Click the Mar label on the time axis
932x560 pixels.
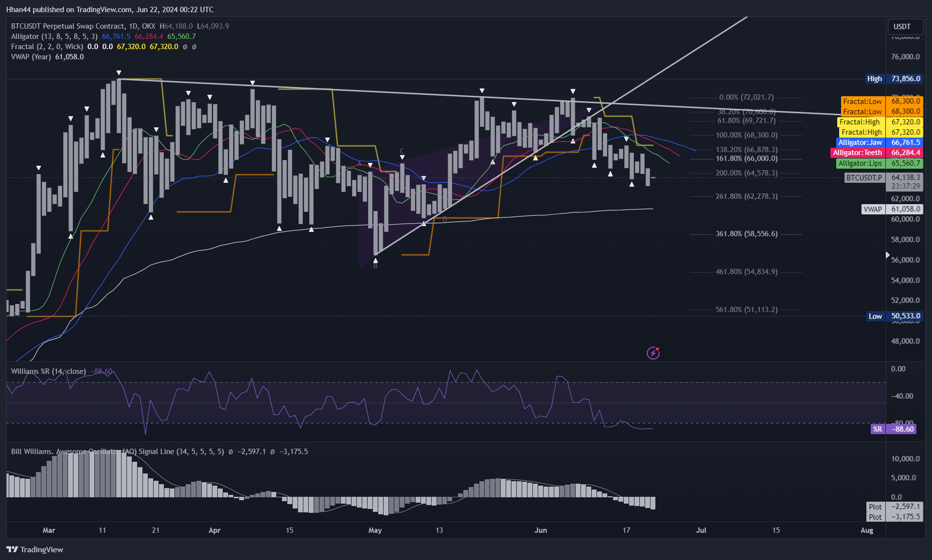tap(49, 530)
